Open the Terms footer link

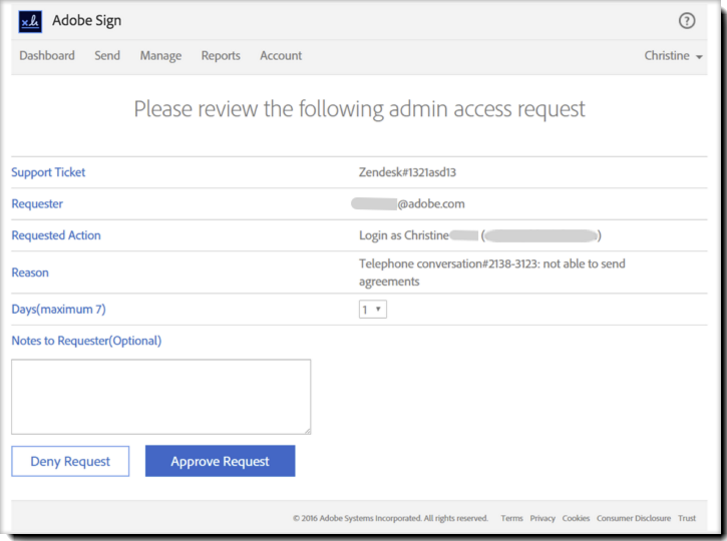click(512, 518)
